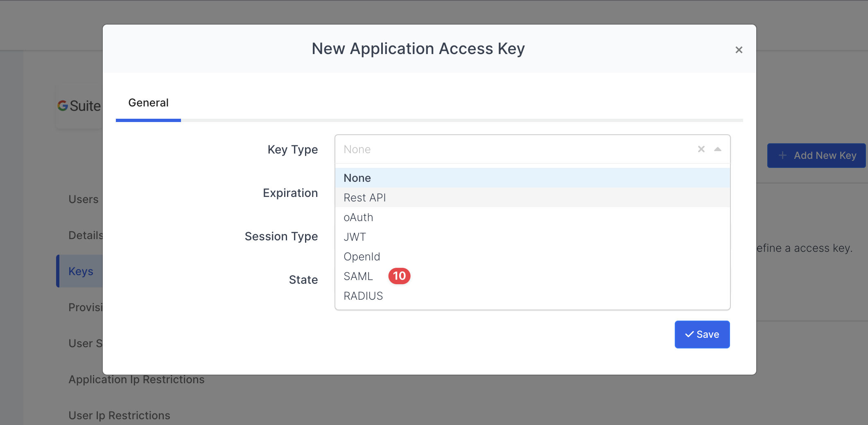
Task: Open Application Ip Restrictions section
Action: coord(136,380)
